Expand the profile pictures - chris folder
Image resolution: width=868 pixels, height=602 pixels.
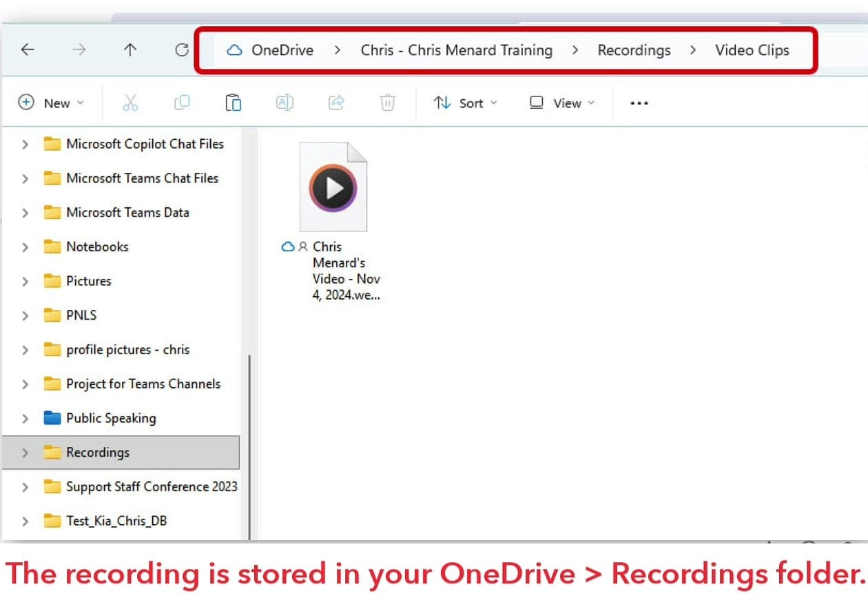(25, 350)
